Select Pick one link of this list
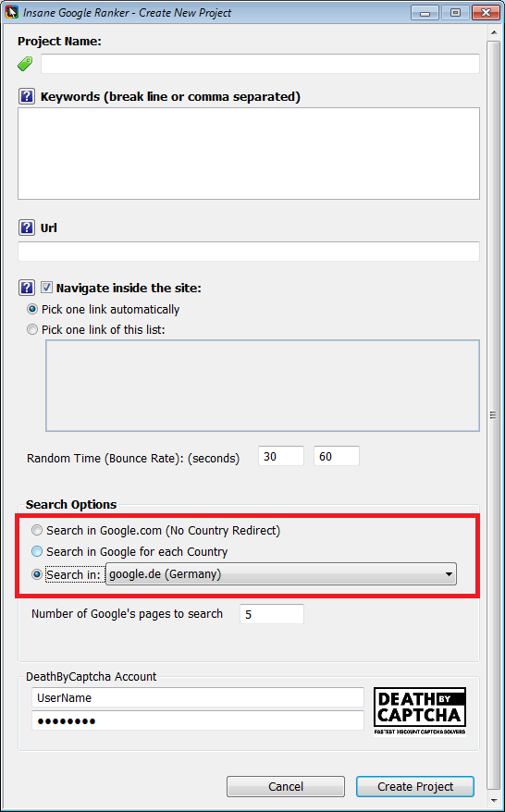Image resolution: width=505 pixels, height=812 pixels. 32,330
